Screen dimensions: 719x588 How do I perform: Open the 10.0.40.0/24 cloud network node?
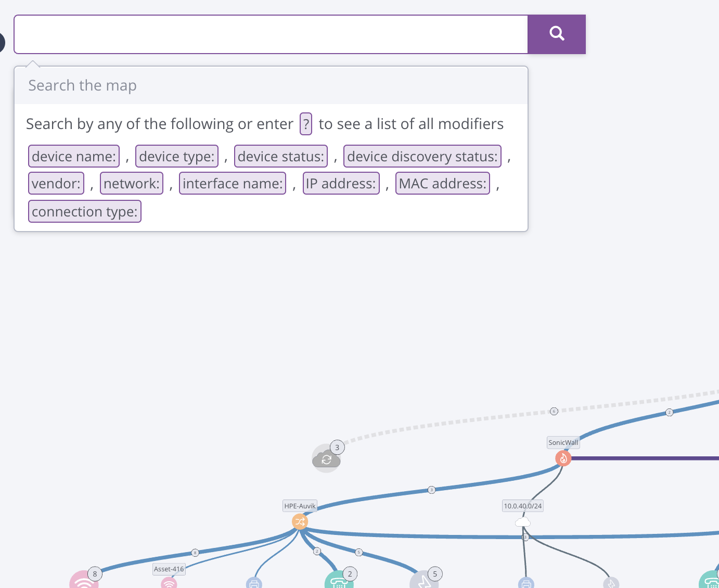pos(523,521)
